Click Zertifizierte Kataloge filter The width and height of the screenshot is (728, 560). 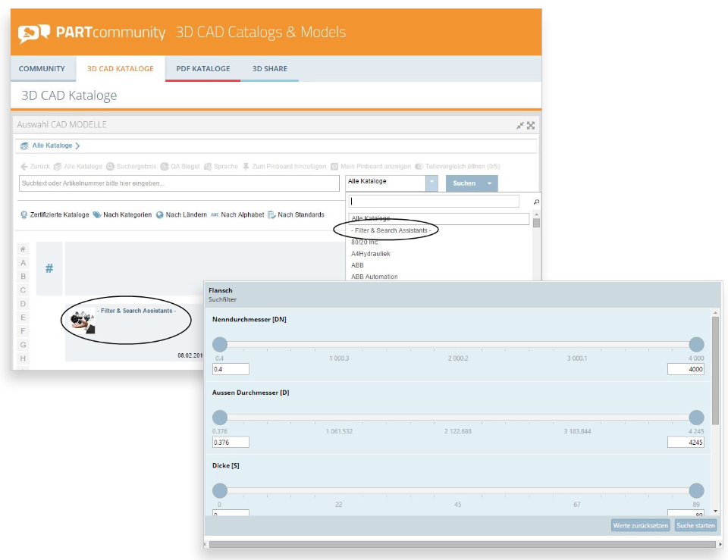pos(55,214)
